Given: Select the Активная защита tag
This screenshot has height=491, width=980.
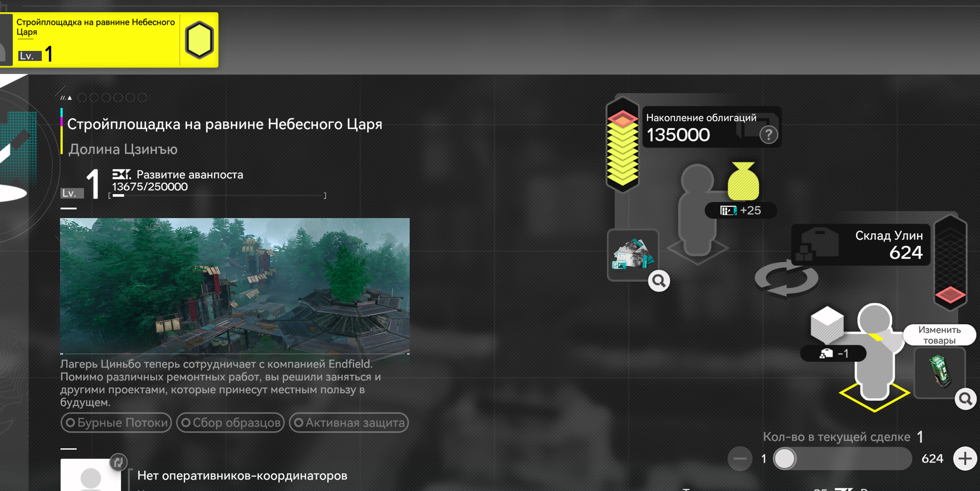Looking at the screenshot, I should point(349,423).
